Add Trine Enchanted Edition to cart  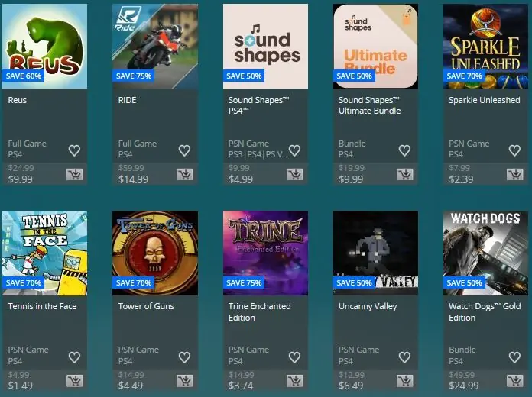(294, 381)
